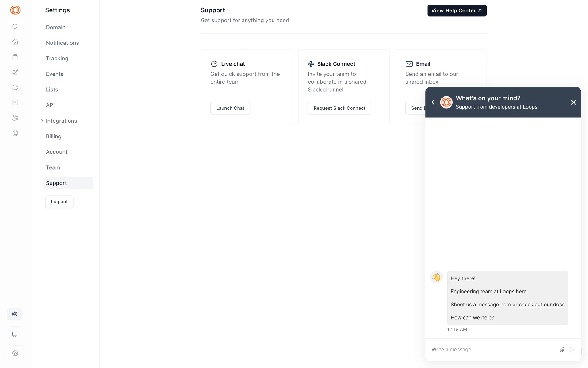Click the audience people icon in sidebar
The height and width of the screenshot is (368, 588).
click(x=15, y=118)
